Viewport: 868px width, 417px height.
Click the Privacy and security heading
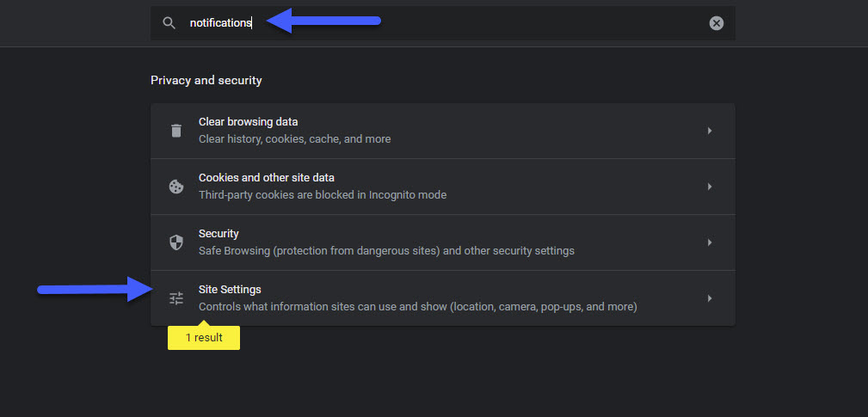point(206,81)
